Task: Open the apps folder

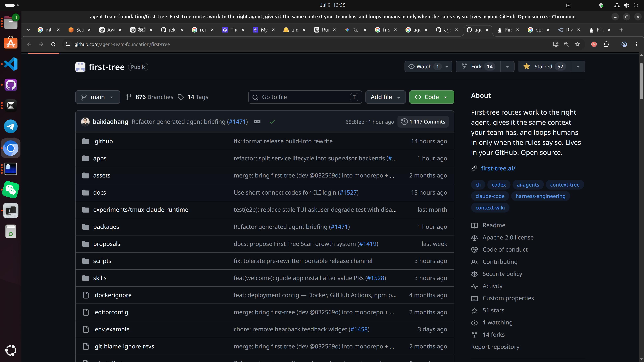Action: tap(100, 158)
